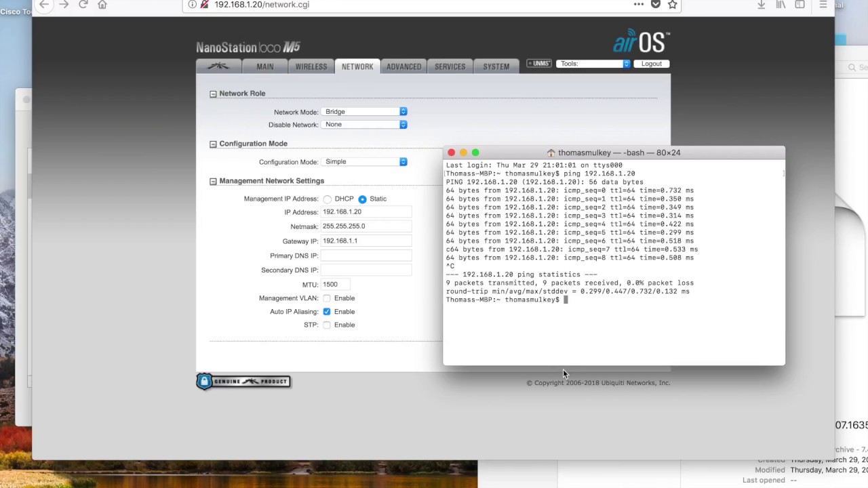This screenshot has height=488, width=868.
Task: Open the browser hamburger menu
Action: point(823,4)
